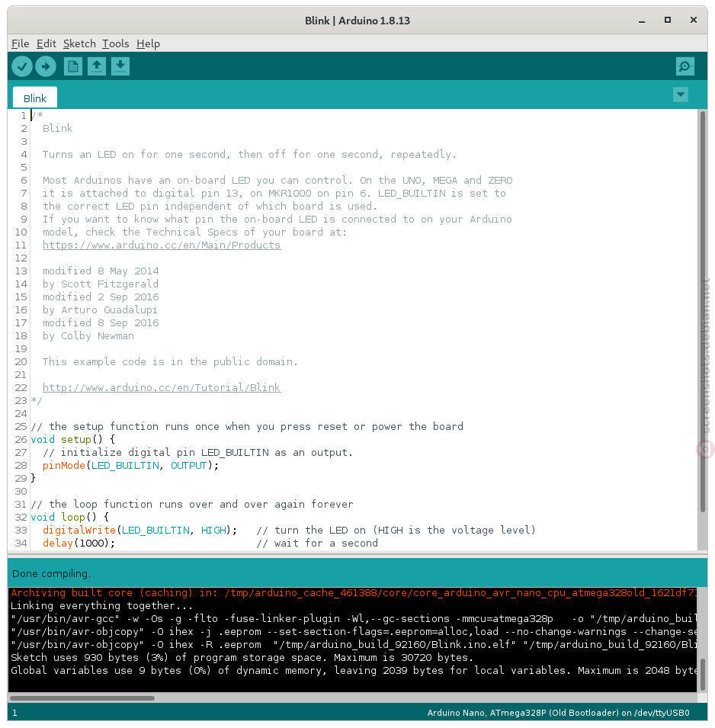The image size is (715, 728).
Task: Expand the tab options dropdown arrow
Action: pos(681,95)
